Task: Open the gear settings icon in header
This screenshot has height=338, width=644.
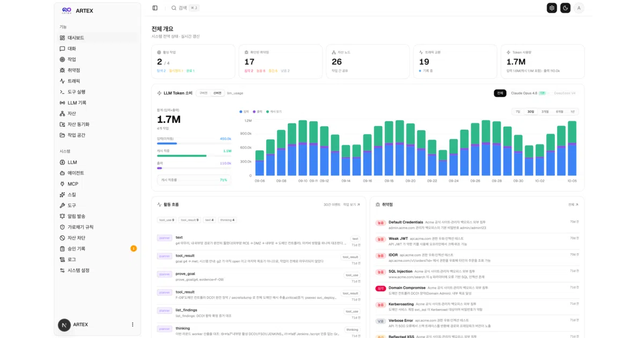Action: (x=552, y=8)
